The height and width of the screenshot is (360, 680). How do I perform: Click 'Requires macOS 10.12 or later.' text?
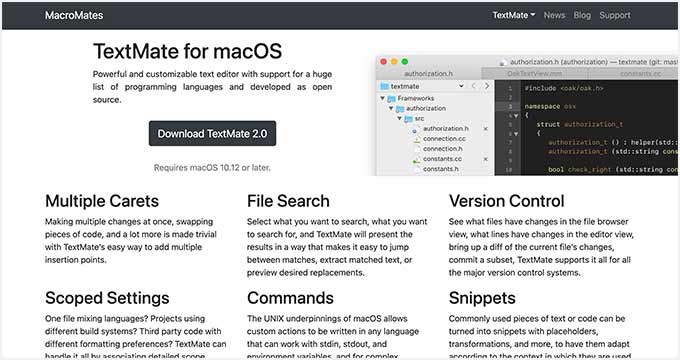pyautogui.click(x=212, y=167)
